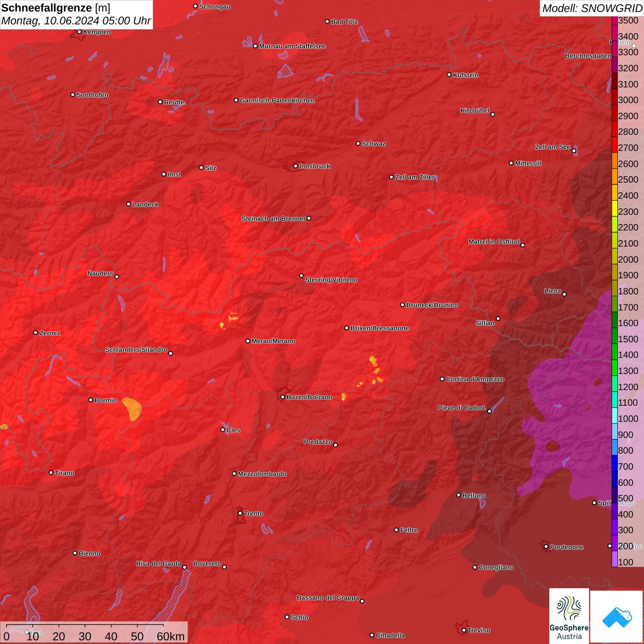Viewport: 644px width, 644px height.
Task: Click the Riva del Garda label
Action: (159, 563)
